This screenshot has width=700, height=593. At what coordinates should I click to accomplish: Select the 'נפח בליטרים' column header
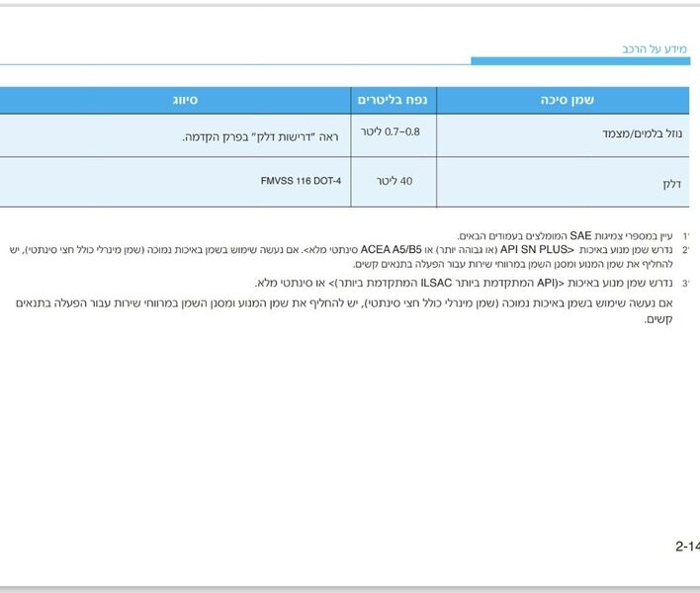[393, 100]
